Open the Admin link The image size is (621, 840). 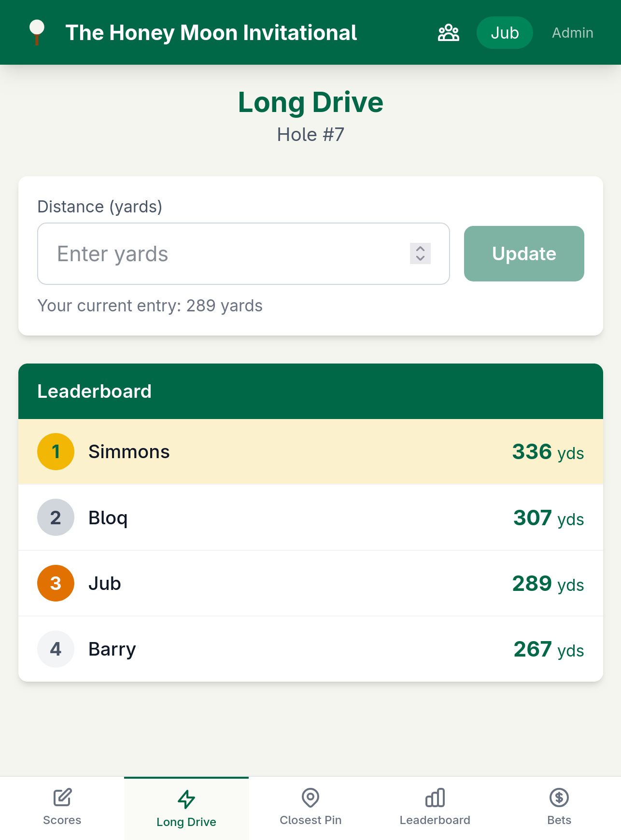point(572,33)
